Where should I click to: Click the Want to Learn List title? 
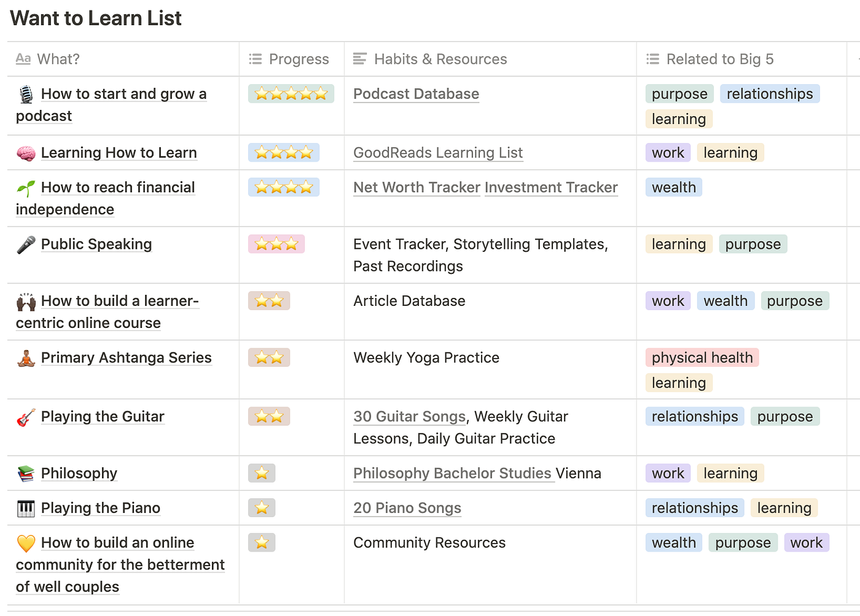[95, 18]
